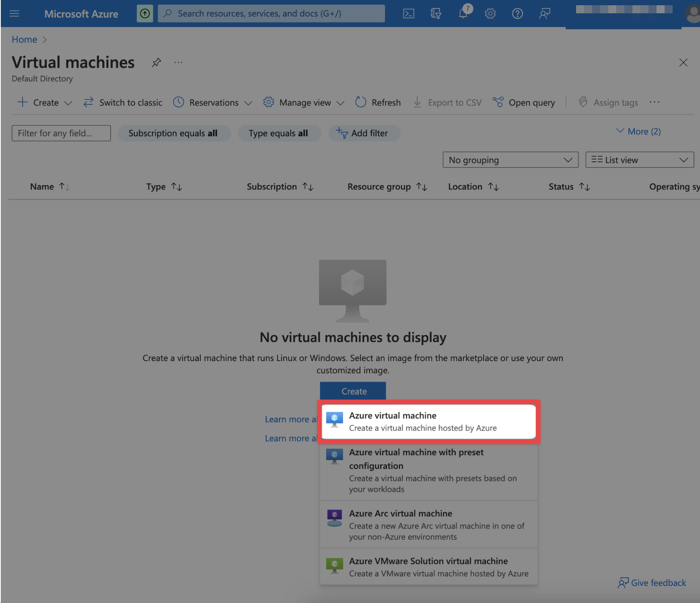Click the first Learn more link

291,419
